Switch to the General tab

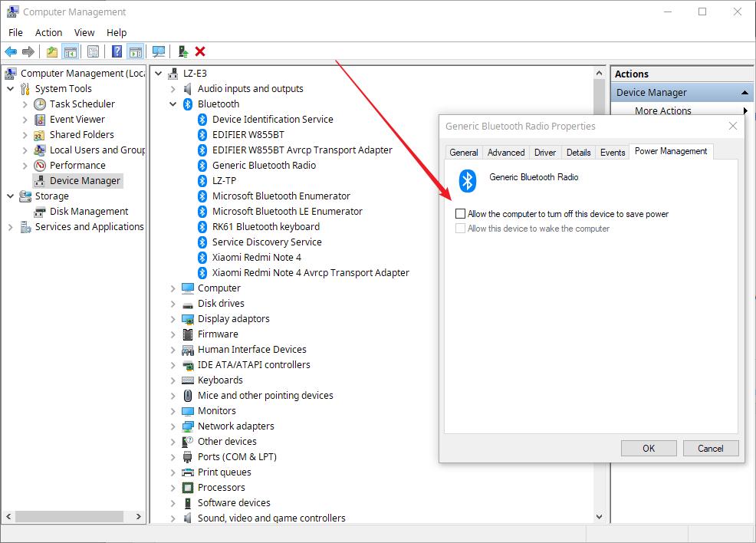coord(464,153)
